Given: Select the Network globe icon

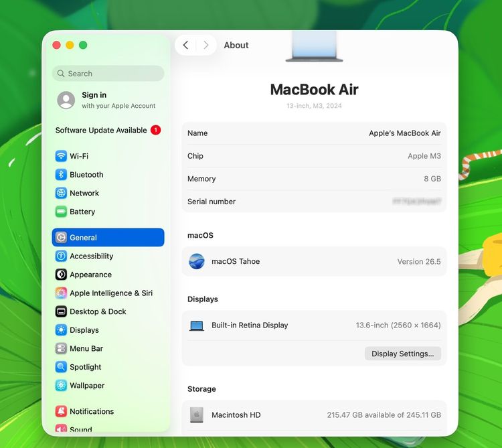Looking at the screenshot, I should click(61, 193).
